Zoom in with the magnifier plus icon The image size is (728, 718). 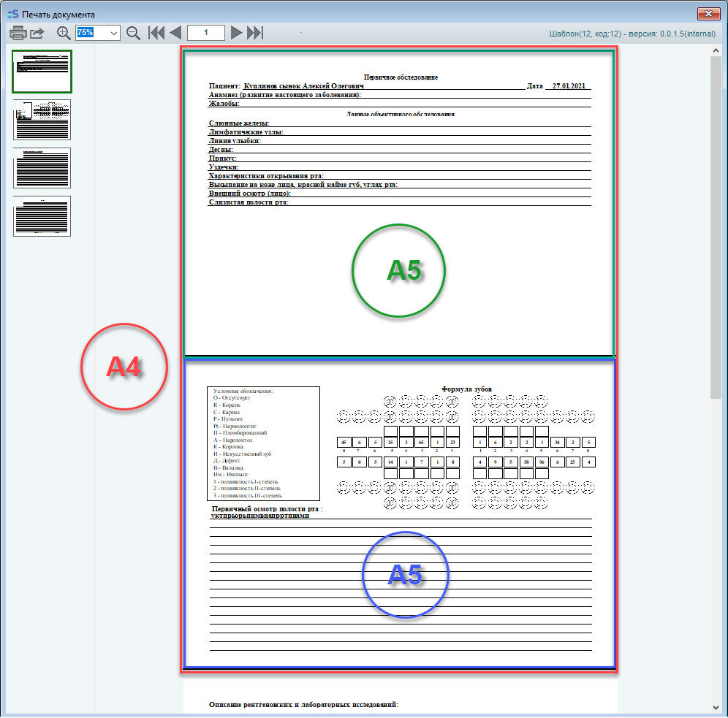(64, 33)
